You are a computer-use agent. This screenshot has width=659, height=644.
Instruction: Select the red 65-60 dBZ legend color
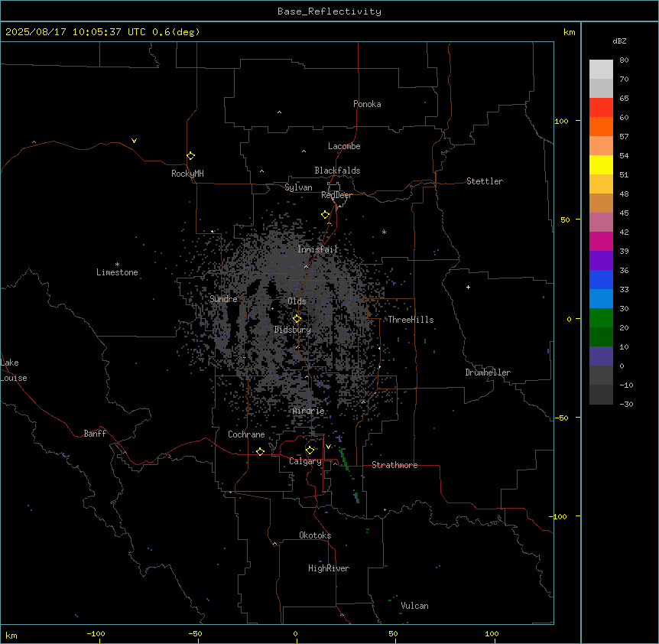coord(601,108)
